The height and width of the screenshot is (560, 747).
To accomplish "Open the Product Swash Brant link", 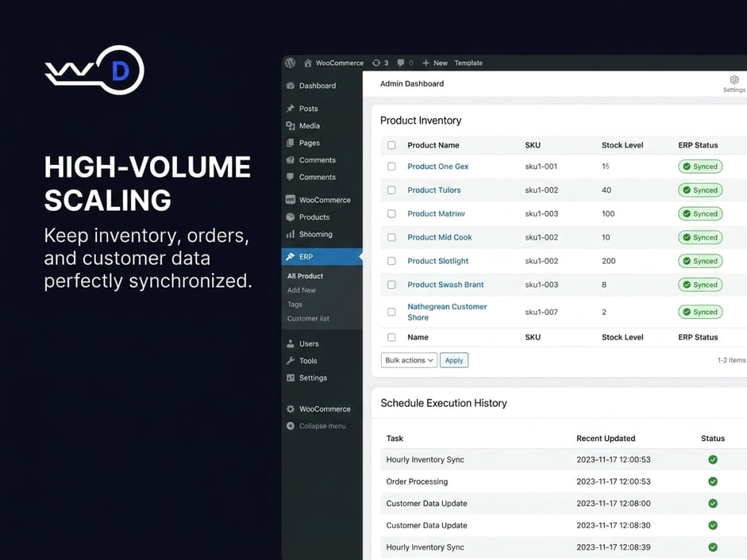I will click(445, 284).
